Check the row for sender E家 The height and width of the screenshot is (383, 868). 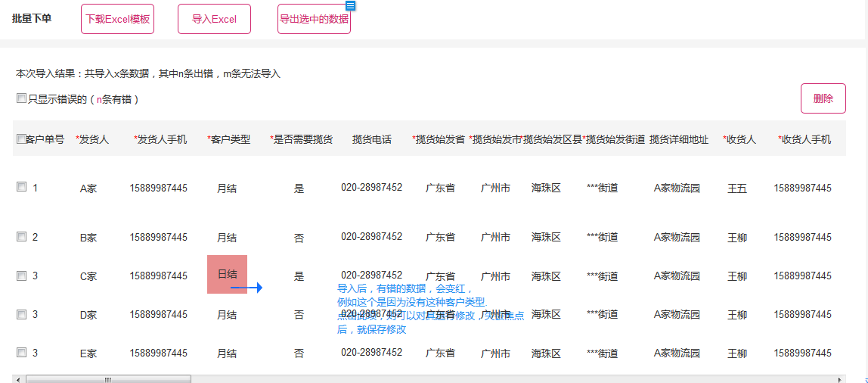[21, 353]
